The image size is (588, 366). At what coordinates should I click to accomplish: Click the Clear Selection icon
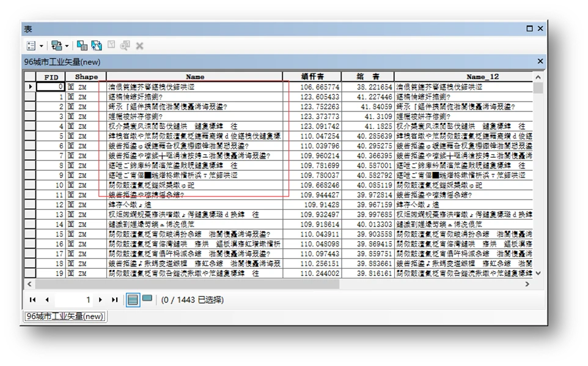coord(111,45)
